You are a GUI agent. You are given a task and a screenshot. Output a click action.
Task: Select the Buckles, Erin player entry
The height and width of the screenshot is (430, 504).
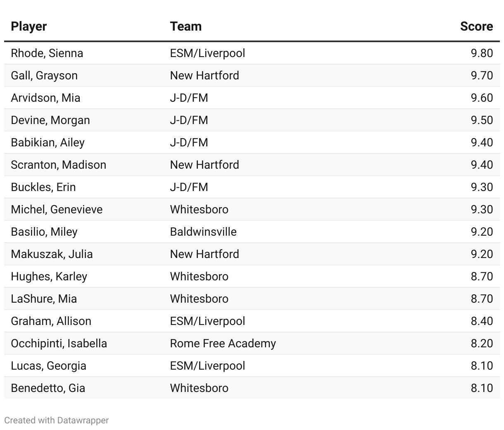coord(43,187)
